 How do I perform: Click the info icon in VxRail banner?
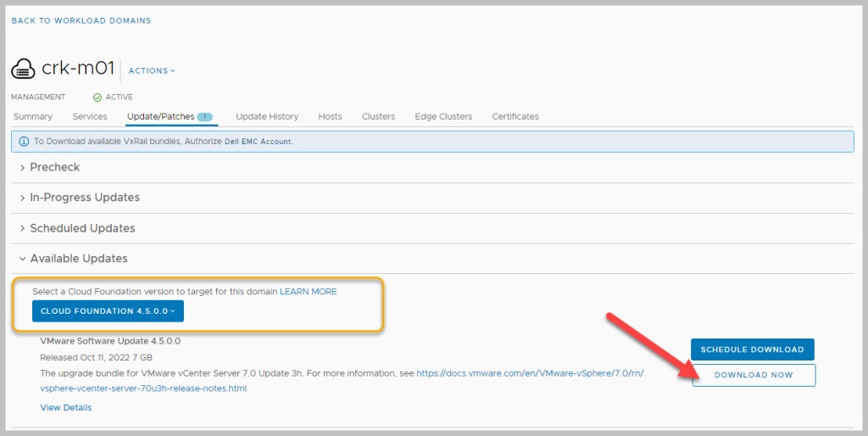[23, 142]
